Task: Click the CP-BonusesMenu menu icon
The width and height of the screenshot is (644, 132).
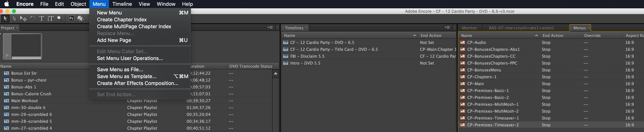Action: [462, 70]
